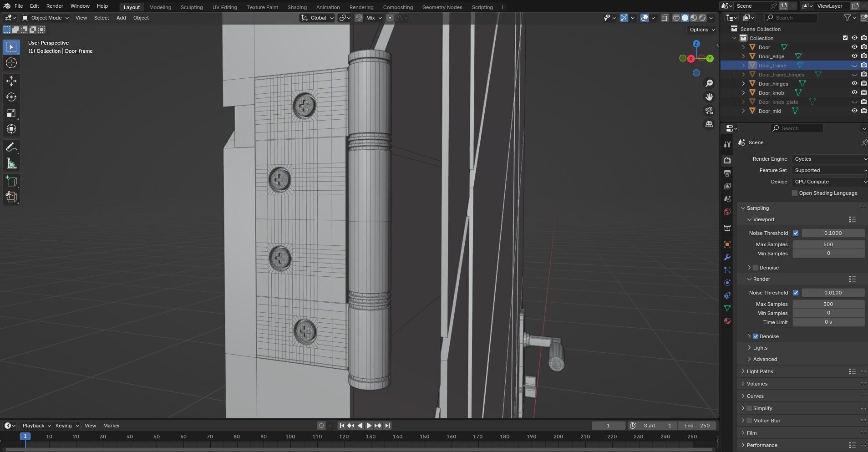The width and height of the screenshot is (868, 452).
Task: Hide the Door_edge object in viewport
Action: click(854, 56)
